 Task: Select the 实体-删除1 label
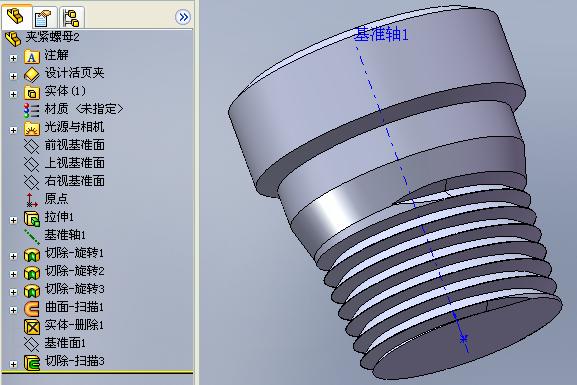(x=75, y=325)
